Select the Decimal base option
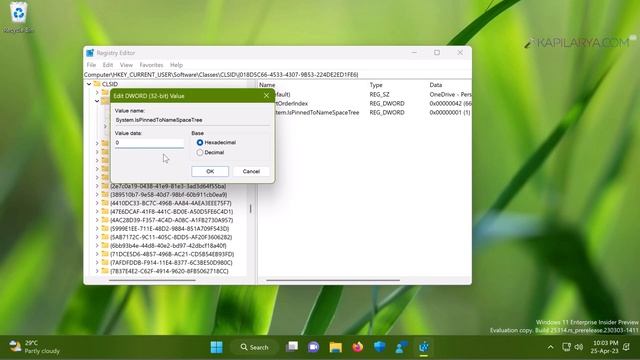Image resolution: width=640 pixels, height=360 pixels. coord(200,152)
